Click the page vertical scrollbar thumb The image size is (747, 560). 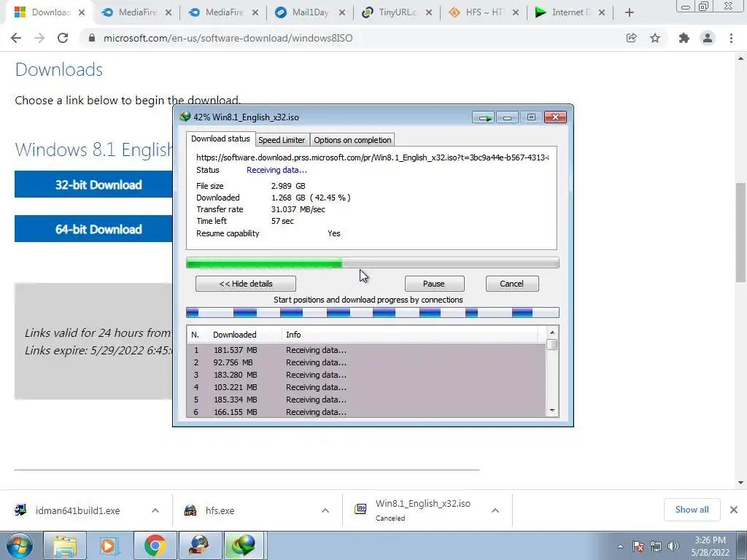pos(740,232)
